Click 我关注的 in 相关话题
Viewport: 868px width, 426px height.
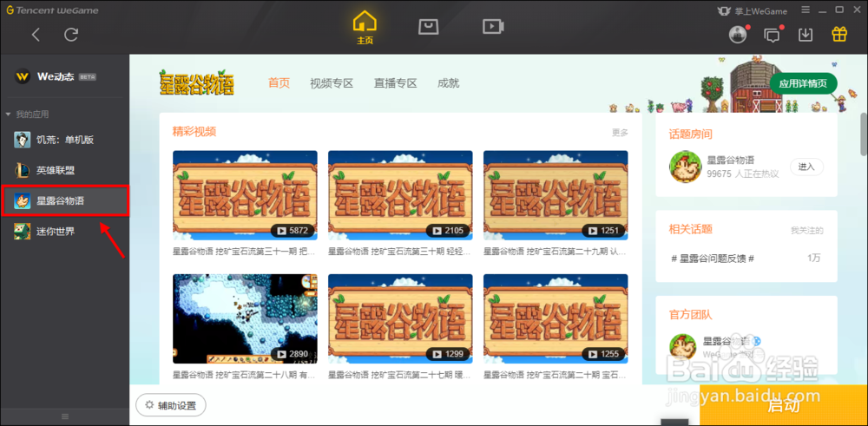[x=807, y=230]
